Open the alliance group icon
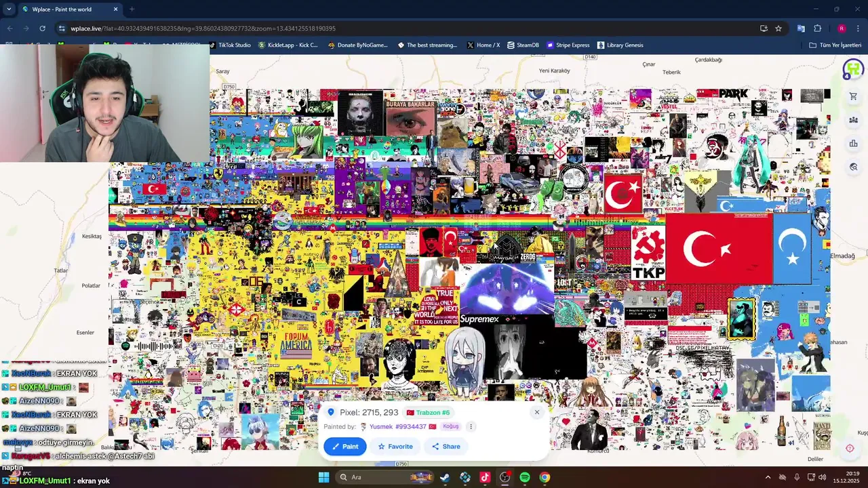The image size is (868, 488). pos(853,120)
